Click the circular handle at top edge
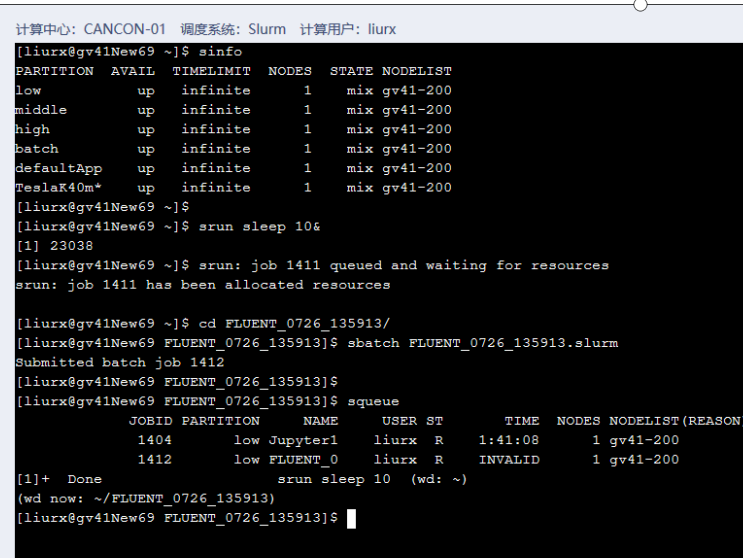 (x=641, y=5)
